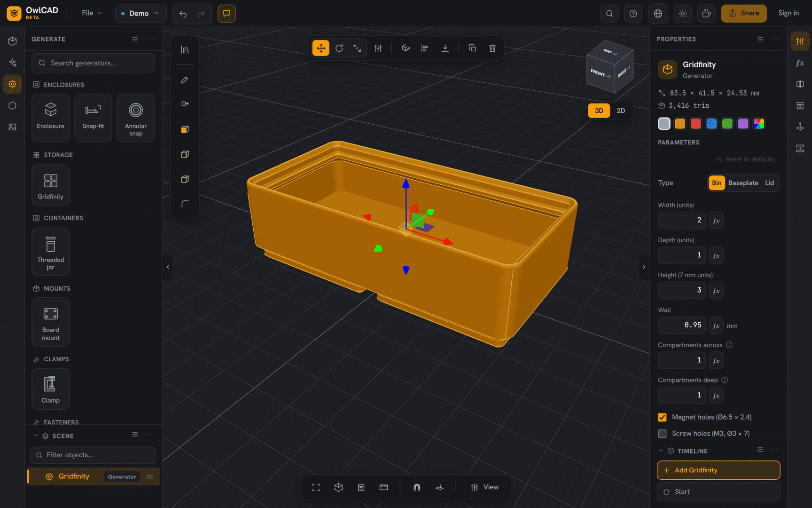
Task: Click the Undo arrow
Action: [183, 14]
